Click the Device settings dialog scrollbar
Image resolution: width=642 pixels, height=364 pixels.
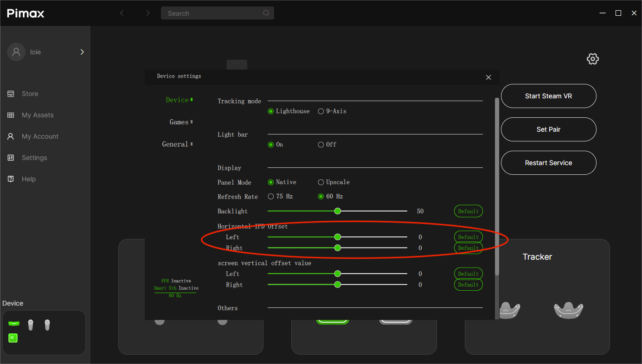point(497,186)
